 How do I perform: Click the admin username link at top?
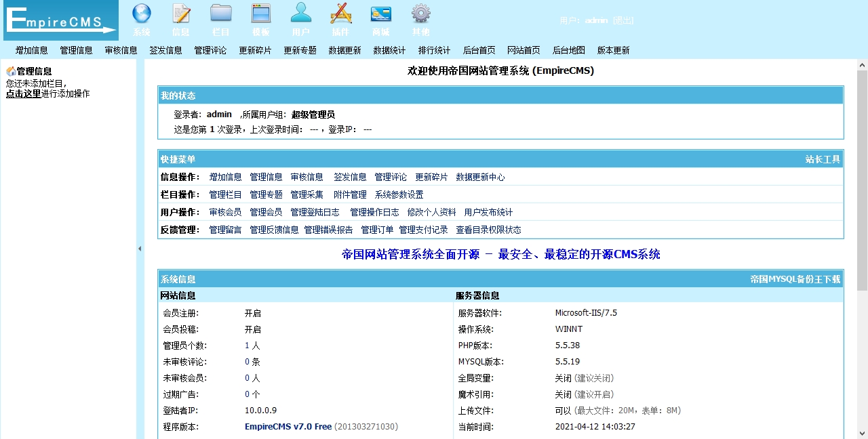click(597, 20)
